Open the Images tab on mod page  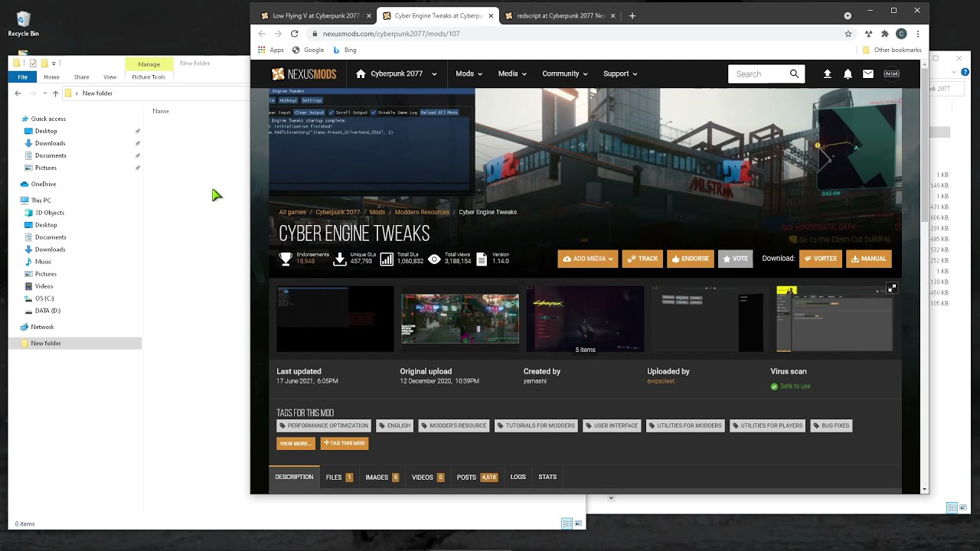(x=382, y=477)
